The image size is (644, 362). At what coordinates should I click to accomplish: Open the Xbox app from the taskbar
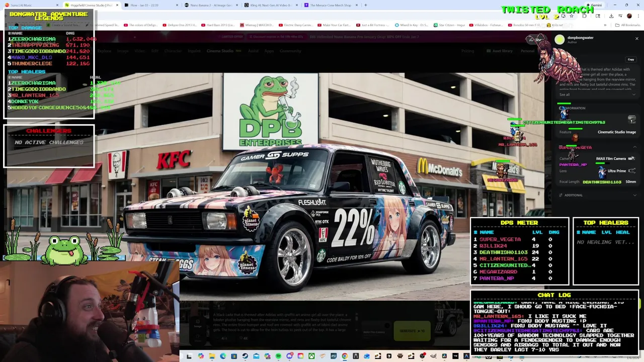311,356
